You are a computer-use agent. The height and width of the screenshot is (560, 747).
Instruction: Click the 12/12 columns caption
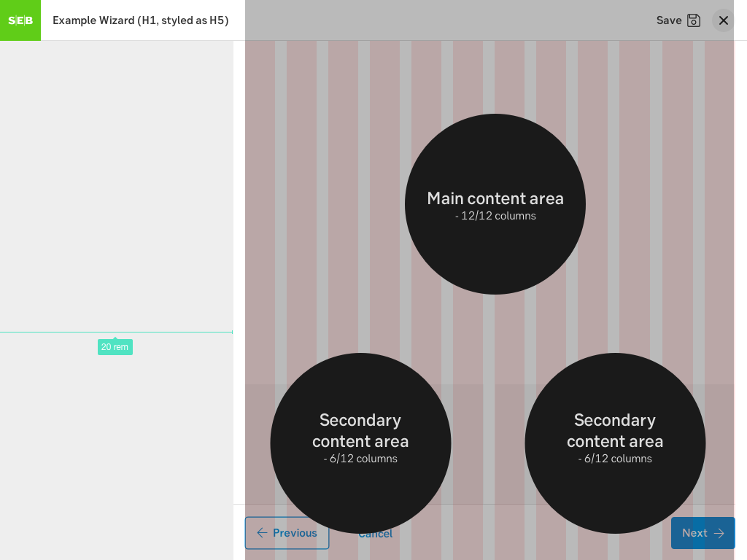point(495,216)
